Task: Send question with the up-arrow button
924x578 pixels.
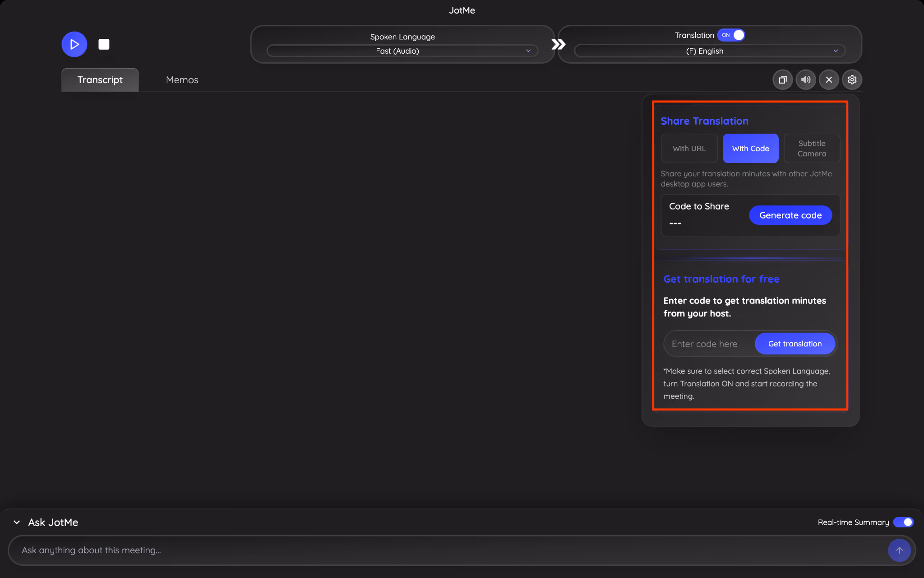Action: (x=899, y=550)
